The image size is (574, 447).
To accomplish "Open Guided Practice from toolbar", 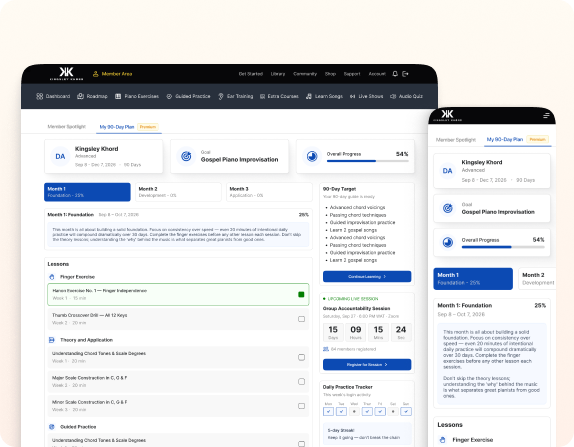I will coord(189,96).
